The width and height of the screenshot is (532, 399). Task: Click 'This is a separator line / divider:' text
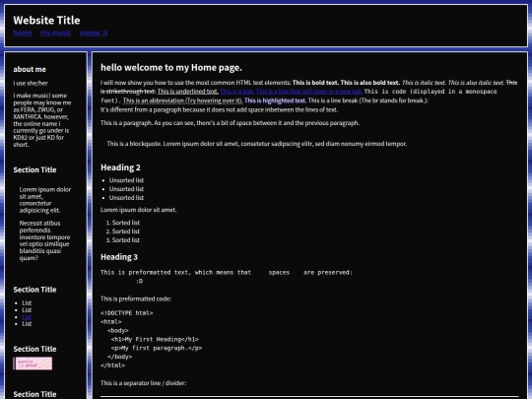pyautogui.click(x=143, y=383)
